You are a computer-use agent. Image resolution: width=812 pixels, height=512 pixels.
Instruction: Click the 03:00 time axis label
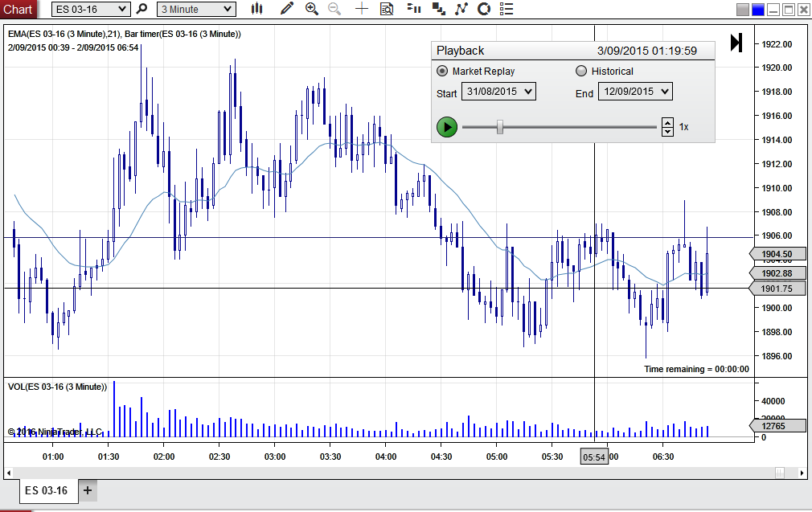[274, 457]
